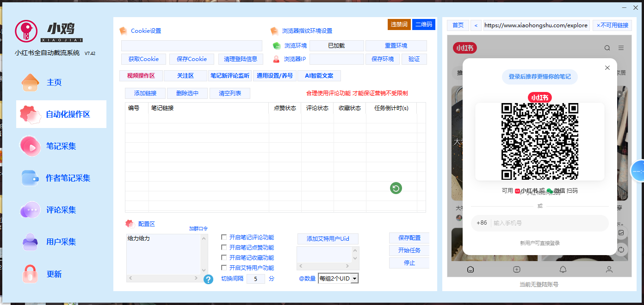Enable 开启笔记评论功能 checkbox
This screenshot has height=305, width=644.
224,238
